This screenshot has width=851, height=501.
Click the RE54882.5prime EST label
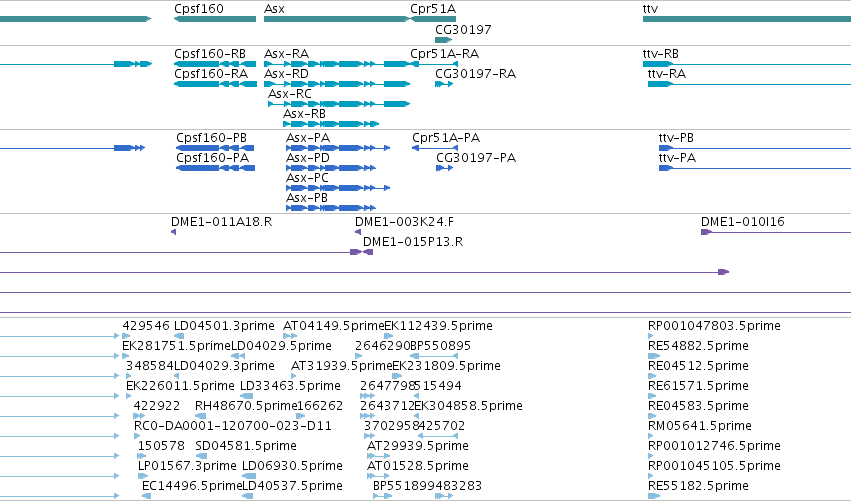(x=698, y=346)
